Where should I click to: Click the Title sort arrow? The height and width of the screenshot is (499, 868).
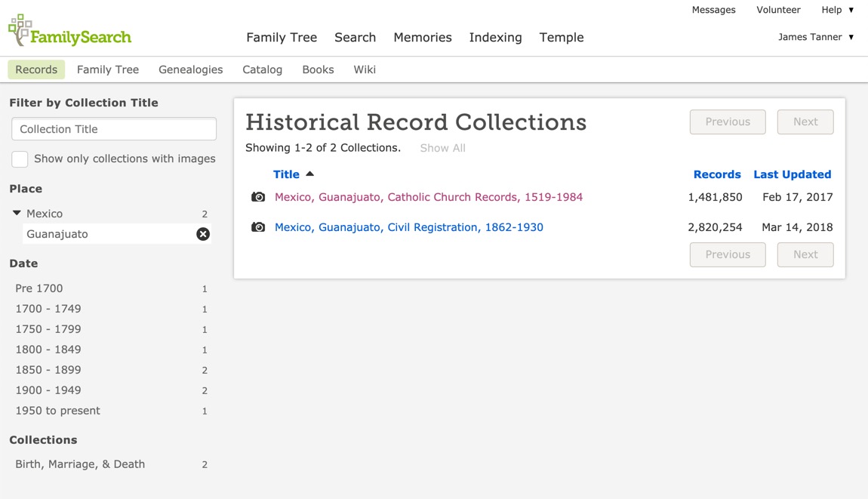310,174
